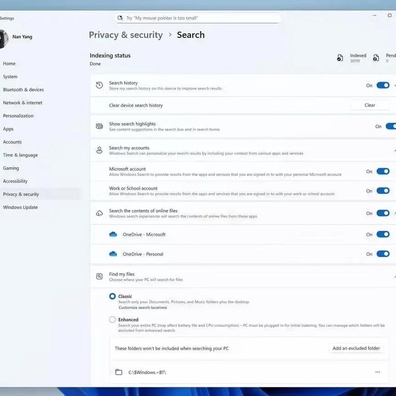Click the OneDrive - Personal label
The width and height of the screenshot is (396, 396).
click(x=143, y=254)
